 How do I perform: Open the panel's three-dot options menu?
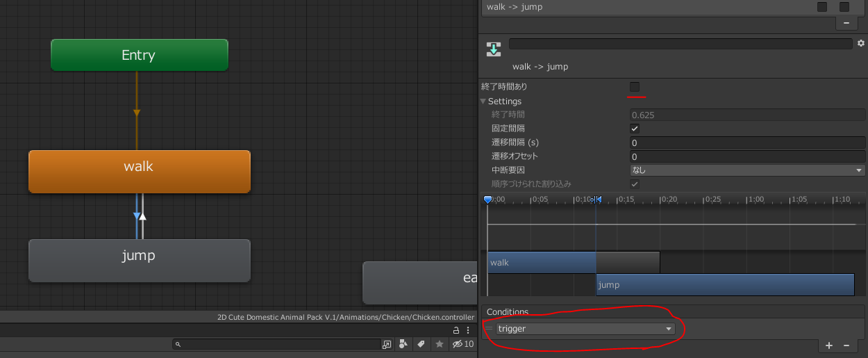tap(468, 330)
